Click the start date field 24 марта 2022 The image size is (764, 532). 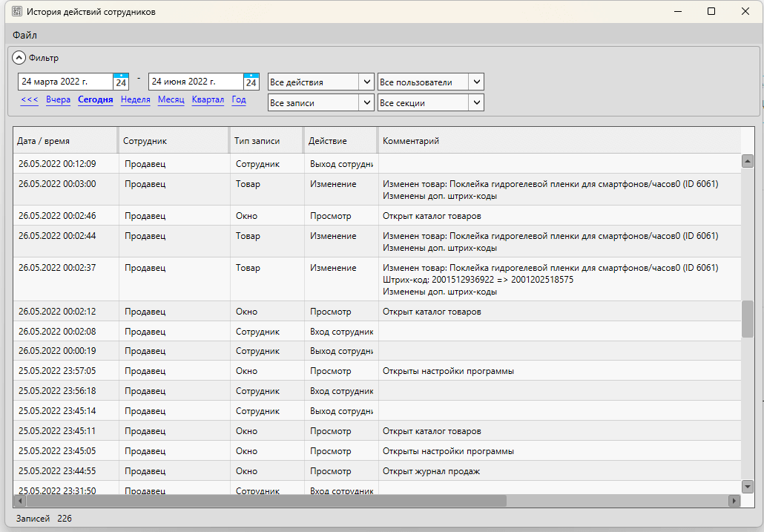[x=65, y=82]
